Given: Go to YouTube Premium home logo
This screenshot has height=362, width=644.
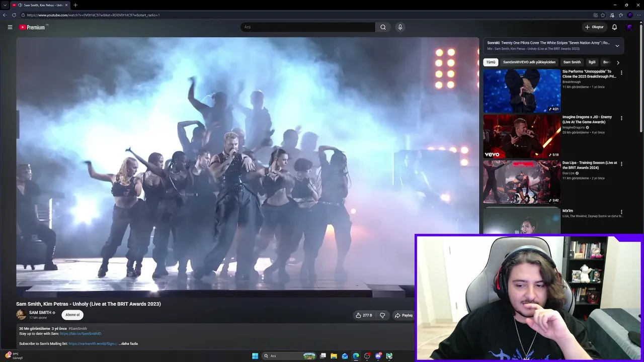Looking at the screenshot, I should tap(33, 27).
